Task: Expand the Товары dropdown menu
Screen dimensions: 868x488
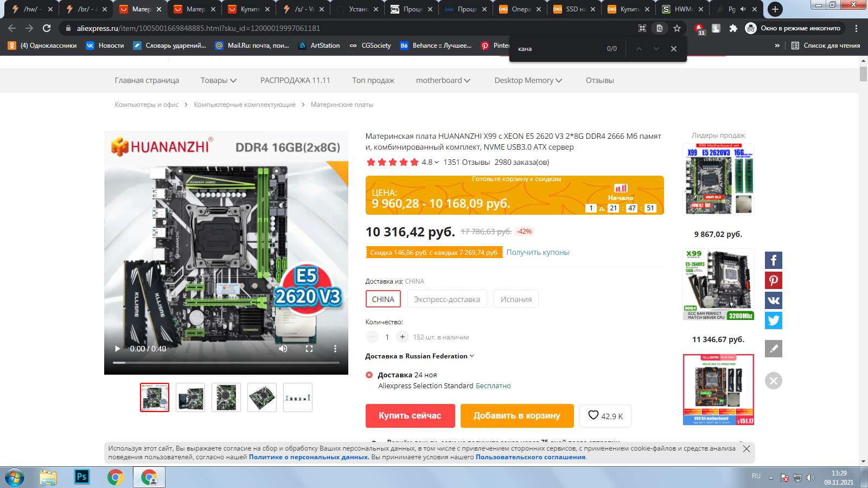Action: pos(218,80)
